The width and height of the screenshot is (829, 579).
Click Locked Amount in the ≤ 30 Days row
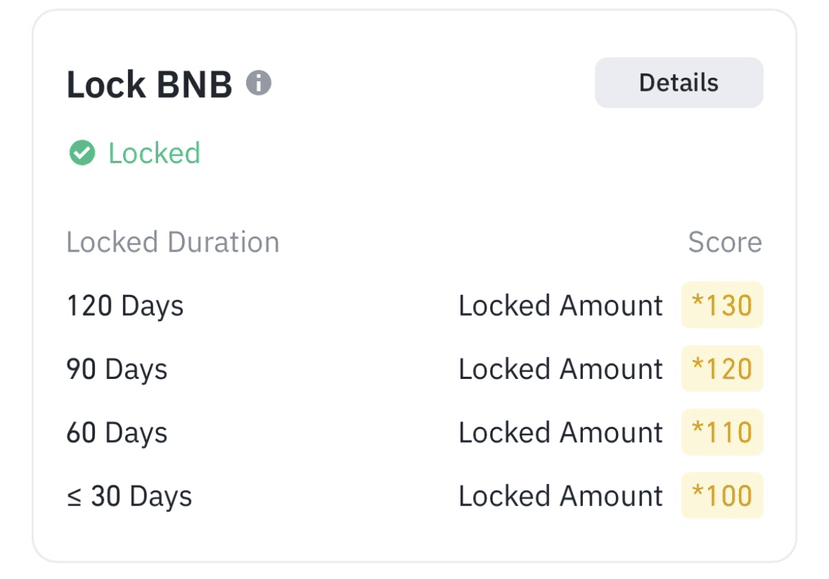point(560,496)
